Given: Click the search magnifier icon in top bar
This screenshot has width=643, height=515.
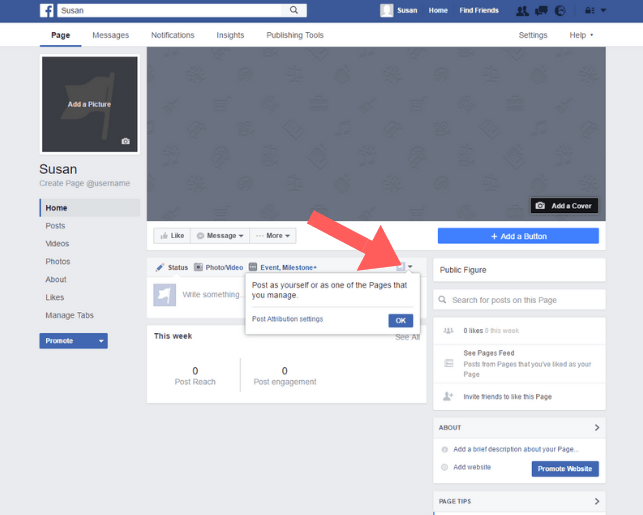Looking at the screenshot, I should (x=294, y=10).
